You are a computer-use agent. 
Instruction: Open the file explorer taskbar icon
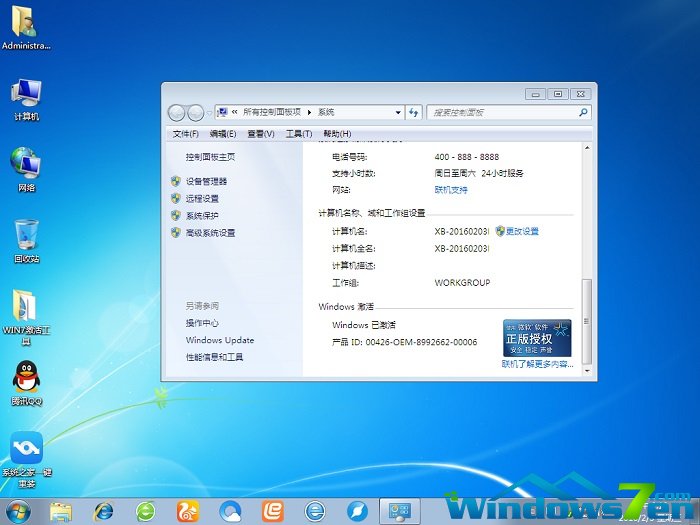pyautogui.click(x=61, y=512)
